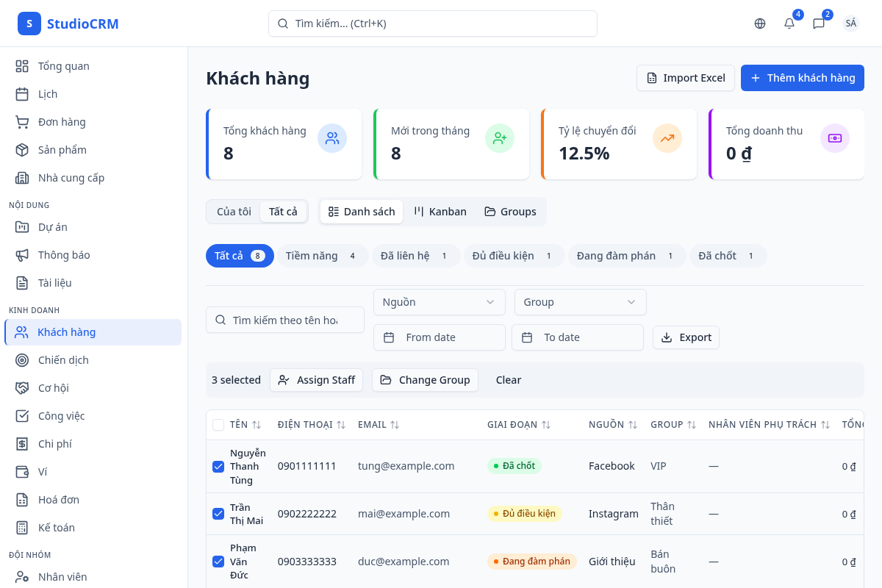This screenshot has width=882, height=588.
Task: Sort by EMAIL column arrows icon
Action: (x=395, y=425)
